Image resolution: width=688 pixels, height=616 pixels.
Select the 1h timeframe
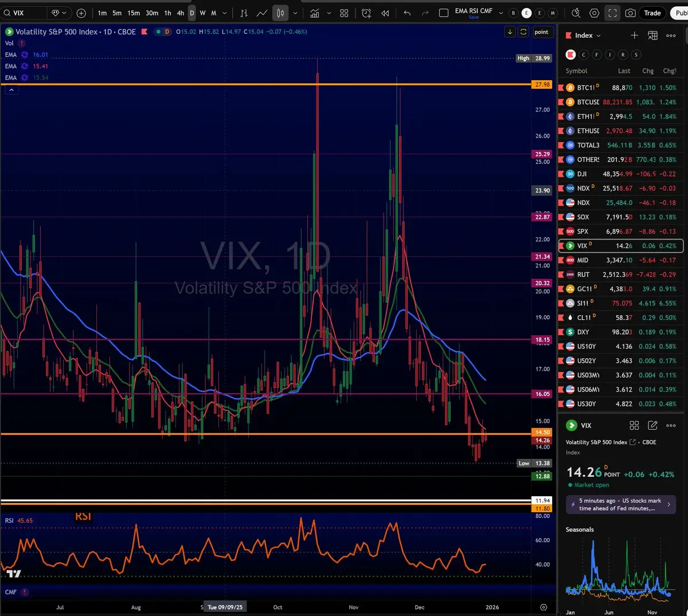[x=167, y=13]
